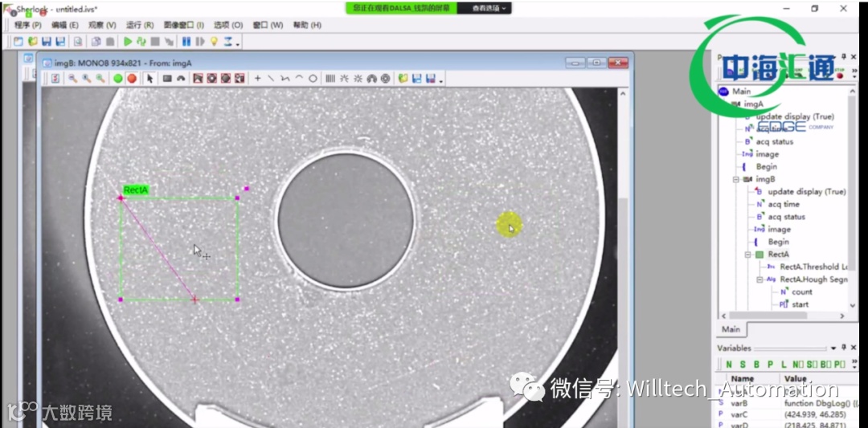The height and width of the screenshot is (428, 868).
Task: Click the yellow light bulb icon
Action: pos(215,42)
